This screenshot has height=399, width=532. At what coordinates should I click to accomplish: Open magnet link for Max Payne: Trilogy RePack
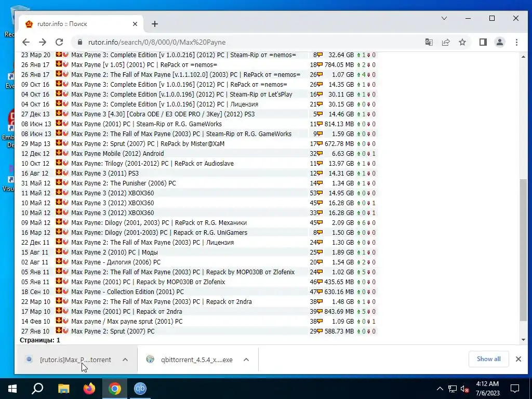pyautogui.click(x=65, y=163)
